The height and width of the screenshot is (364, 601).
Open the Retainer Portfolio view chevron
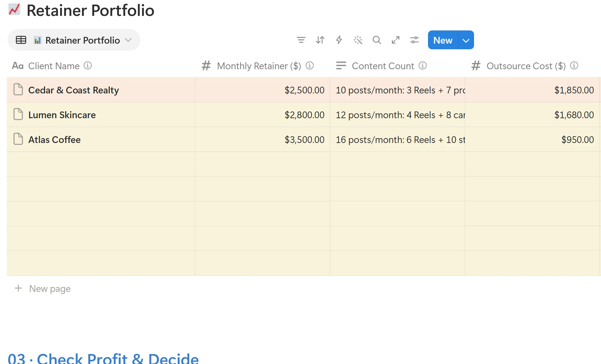coord(129,40)
